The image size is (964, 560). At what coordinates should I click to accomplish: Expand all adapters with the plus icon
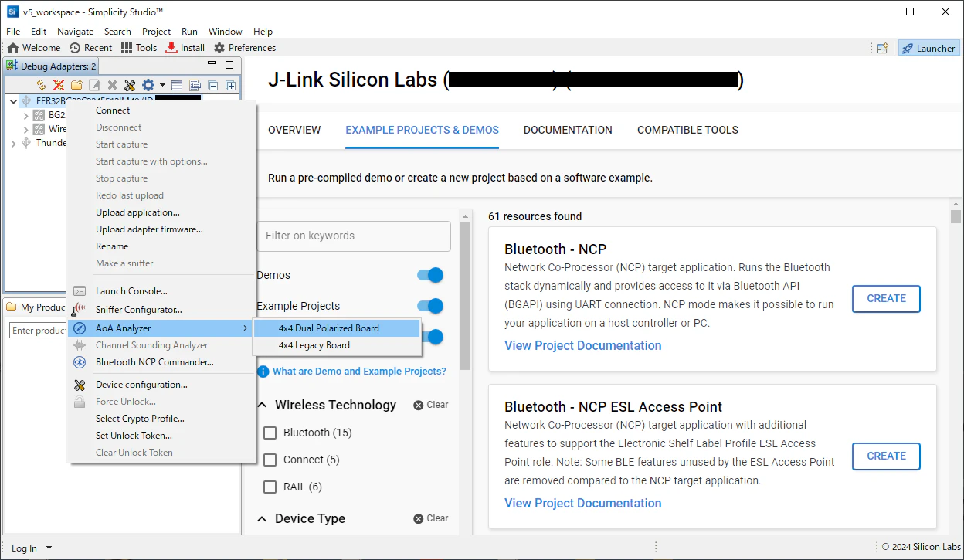click(x=231, y=85)
